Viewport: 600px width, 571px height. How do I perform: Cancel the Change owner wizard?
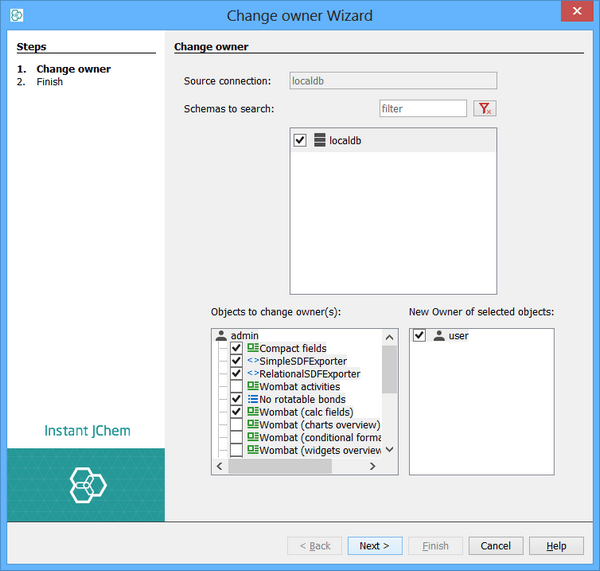point(495,546)
